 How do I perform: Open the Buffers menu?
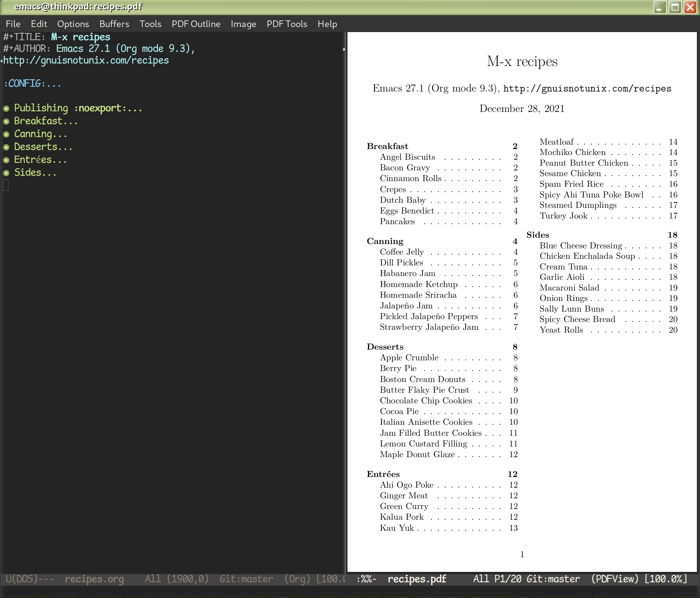[114, 24]
